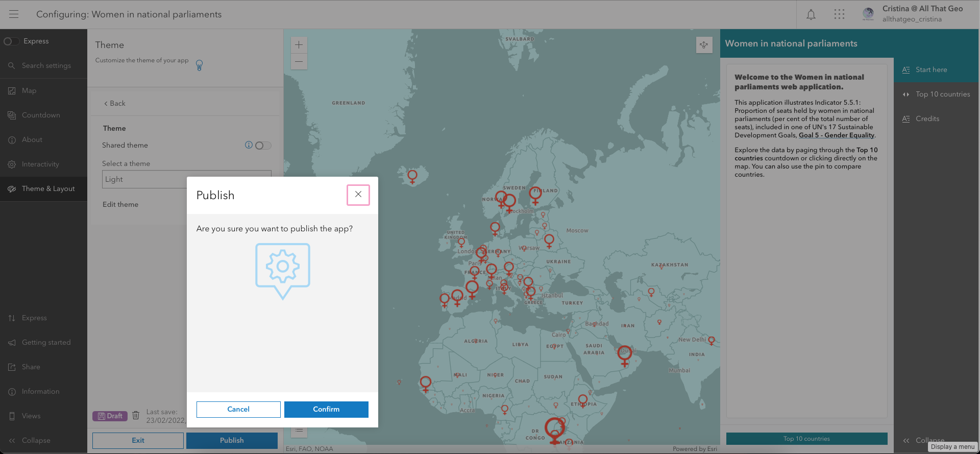Click the Shared theme info icon
Image resolution: width=980 pixels, height=454 pixels.
249,145
